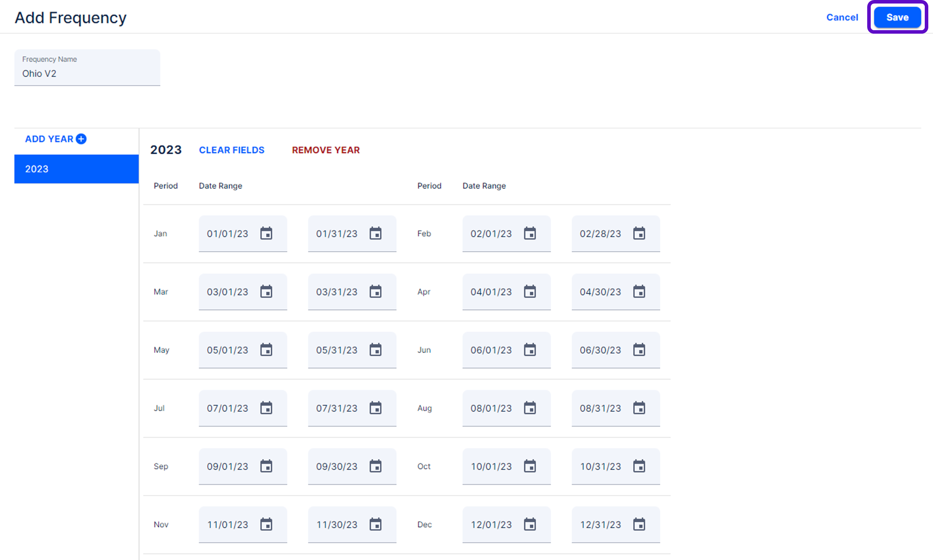The image size is (933, 560).
Task: Click the May start date 05/01/23 field
Action: (x=227, y=350)
